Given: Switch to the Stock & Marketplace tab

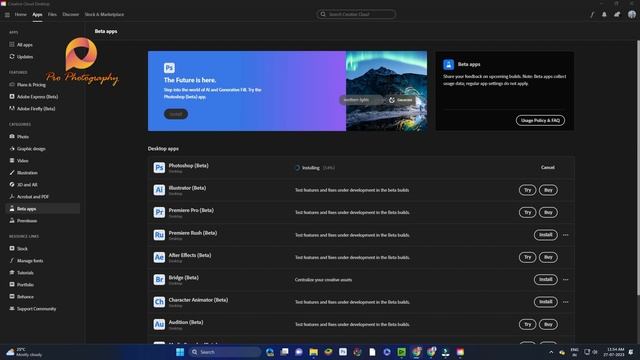Looking at the screenshot, I should tap(104, 14).
